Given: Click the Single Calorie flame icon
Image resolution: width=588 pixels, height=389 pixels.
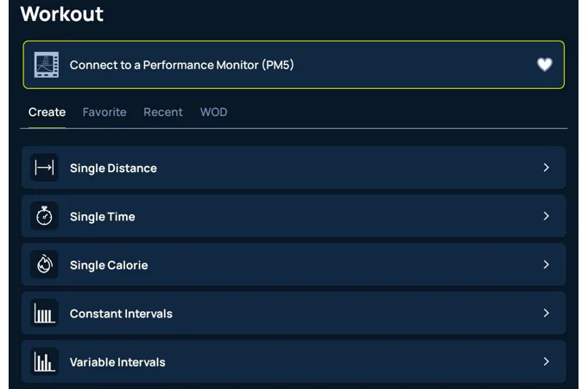Looking at the screenshot, I should tap(44, 265).
